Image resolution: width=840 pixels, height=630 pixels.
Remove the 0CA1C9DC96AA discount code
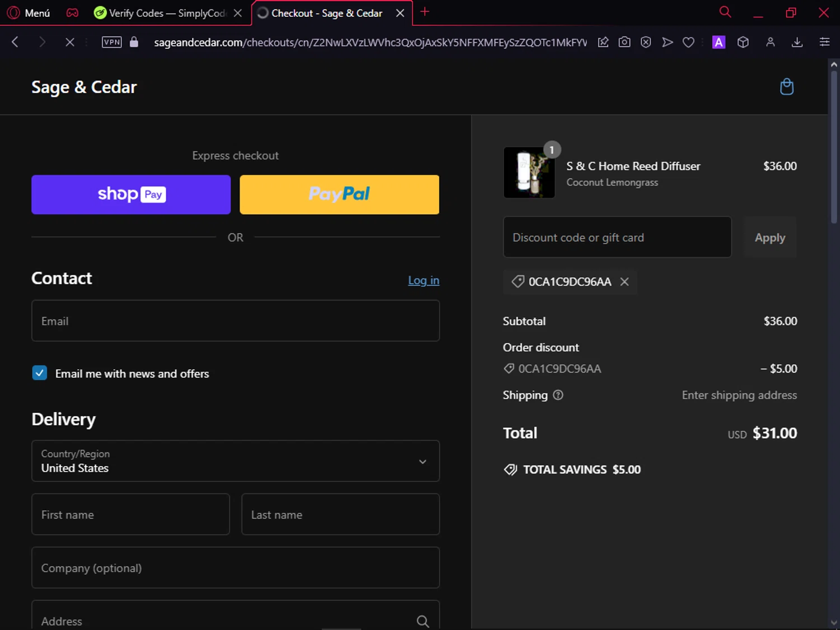[624, 282]
